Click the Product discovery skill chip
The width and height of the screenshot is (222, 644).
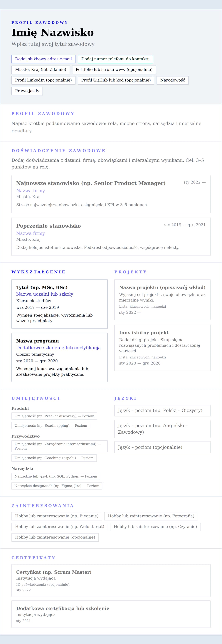pyautogui.click(x=54, y=416)
